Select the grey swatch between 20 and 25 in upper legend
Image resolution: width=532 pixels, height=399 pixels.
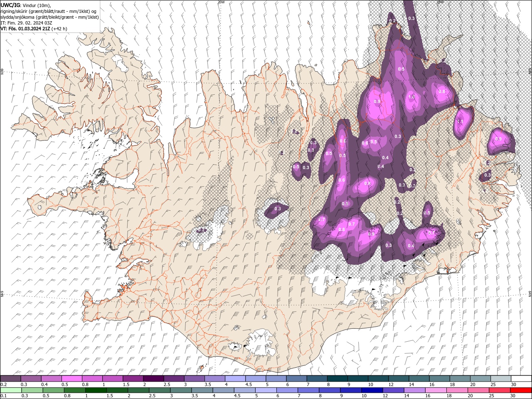[480, 379]
